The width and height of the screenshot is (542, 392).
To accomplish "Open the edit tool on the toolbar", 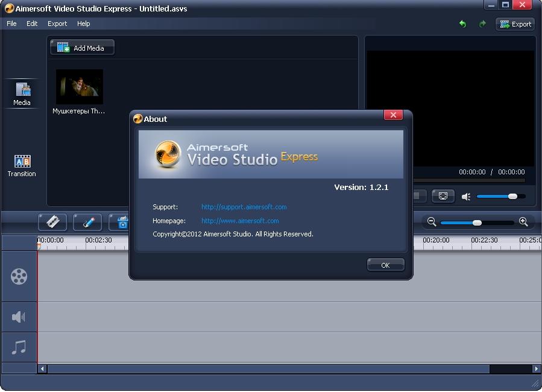I will (87, 222).
